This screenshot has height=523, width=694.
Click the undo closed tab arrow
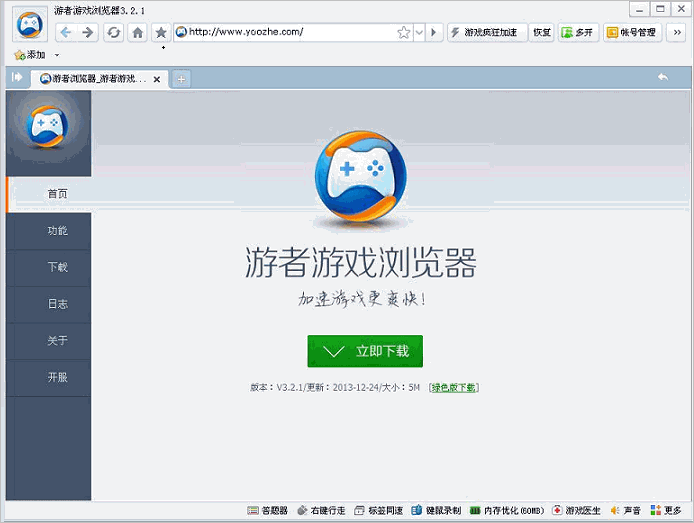663,77
